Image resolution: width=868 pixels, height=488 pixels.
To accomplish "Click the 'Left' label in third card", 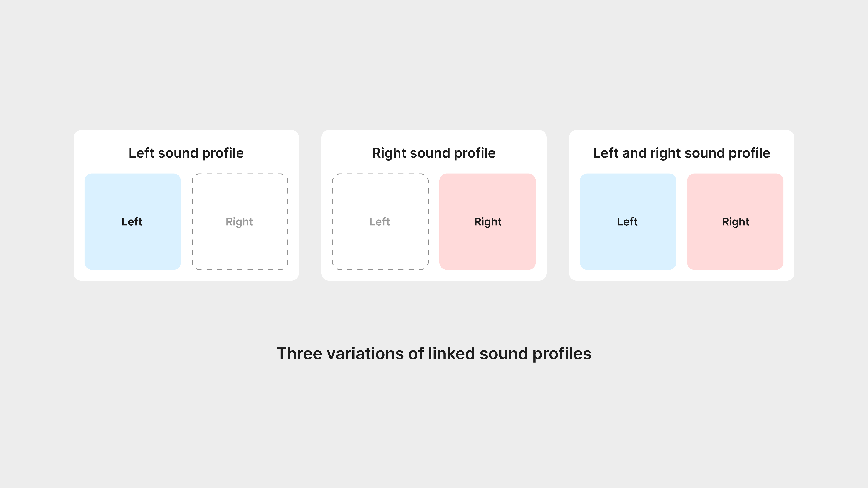I will click(627, 222).
